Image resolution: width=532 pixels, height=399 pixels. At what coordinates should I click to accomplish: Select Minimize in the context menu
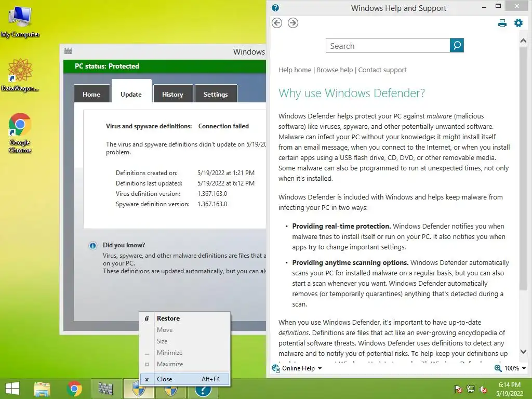[x=185, y=353]
